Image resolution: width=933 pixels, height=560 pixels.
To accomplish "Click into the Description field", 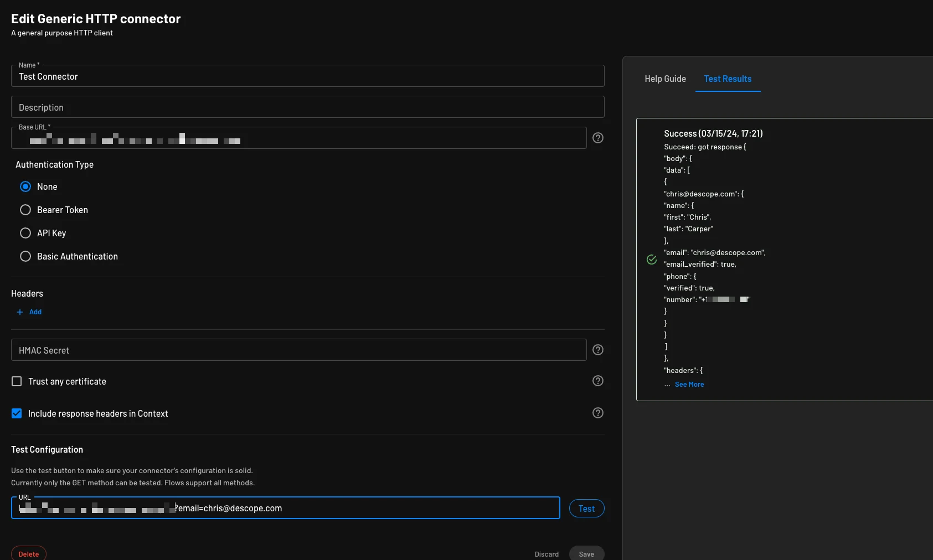I will coord(307,107).
